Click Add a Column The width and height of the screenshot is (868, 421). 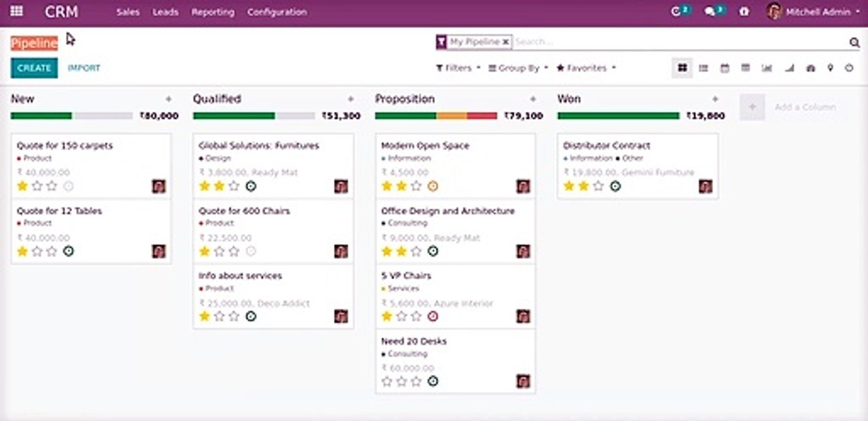coord(805,107)
